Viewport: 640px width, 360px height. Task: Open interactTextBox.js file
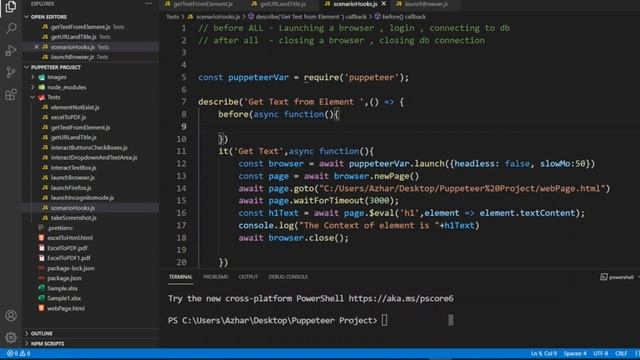click(73, 168)
